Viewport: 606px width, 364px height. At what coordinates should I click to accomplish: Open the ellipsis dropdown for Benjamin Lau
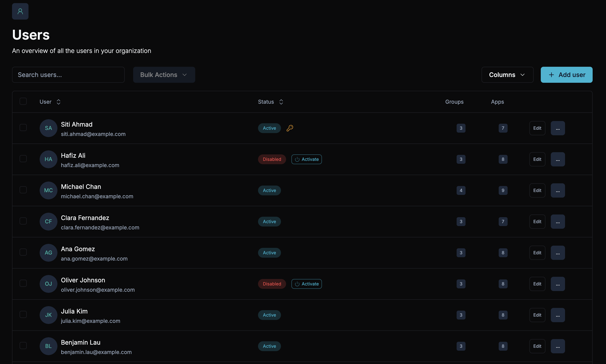pos(557,346)
